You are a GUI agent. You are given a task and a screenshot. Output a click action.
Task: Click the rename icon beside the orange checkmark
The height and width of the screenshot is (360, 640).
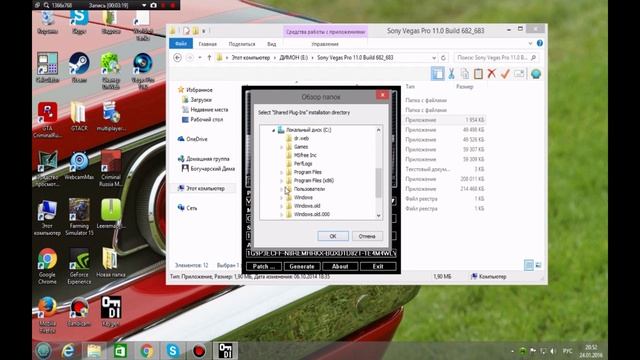pyautogui.click(x=519, y=74)
